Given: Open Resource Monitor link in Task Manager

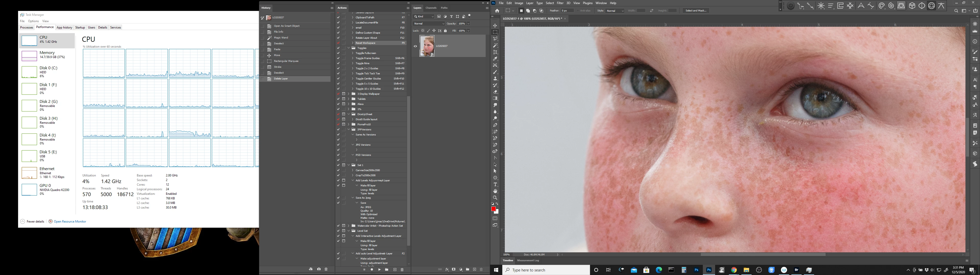Looking at the screenshot, I should (70, 222).
